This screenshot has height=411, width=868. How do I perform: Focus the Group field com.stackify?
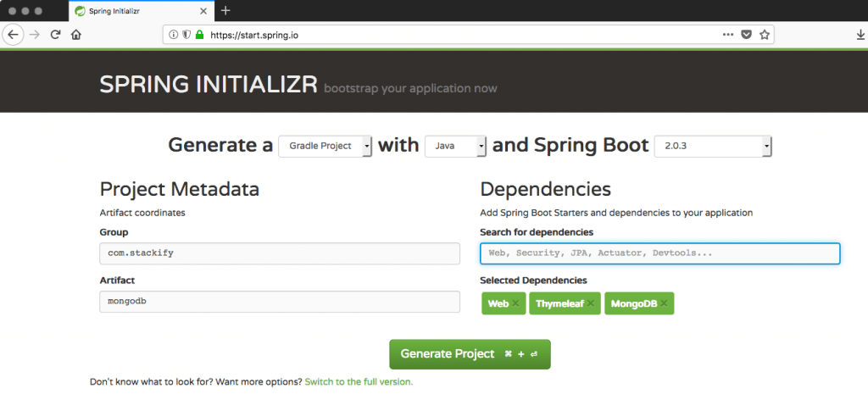click(x=280, y=253)
